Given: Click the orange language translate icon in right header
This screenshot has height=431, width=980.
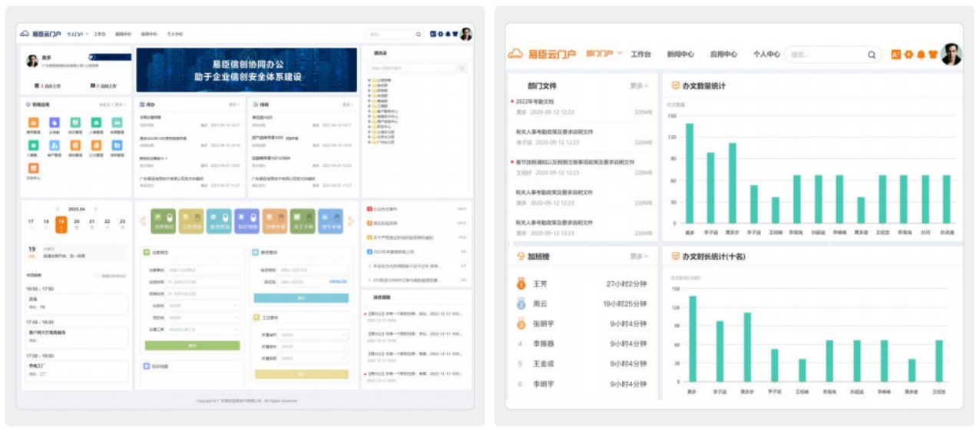Looking at the screenshot, I should pos(896,55).
